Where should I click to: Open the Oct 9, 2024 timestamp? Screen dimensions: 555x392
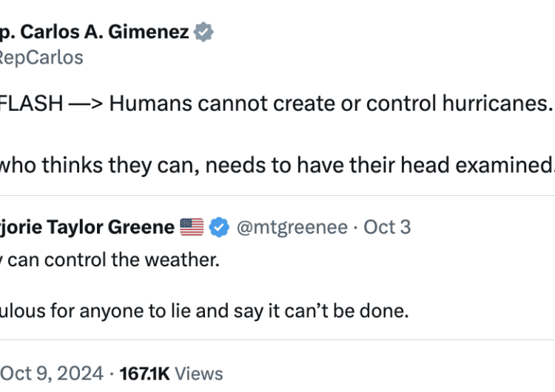[x=52, y=374]
